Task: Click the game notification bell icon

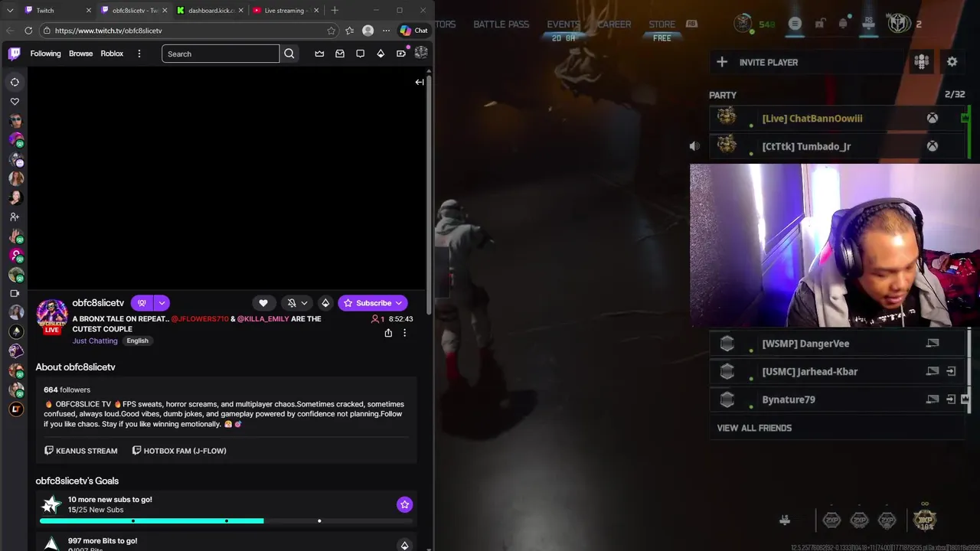Action: [x=843, y=24]
